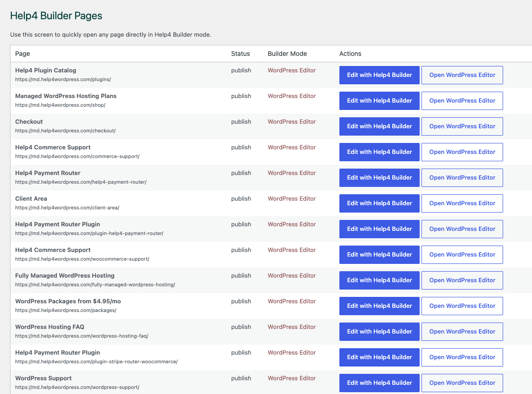Edit Checkout page with Help4 Builder
Viewport: 532px width, 394px height.
(x=379, y=126)
